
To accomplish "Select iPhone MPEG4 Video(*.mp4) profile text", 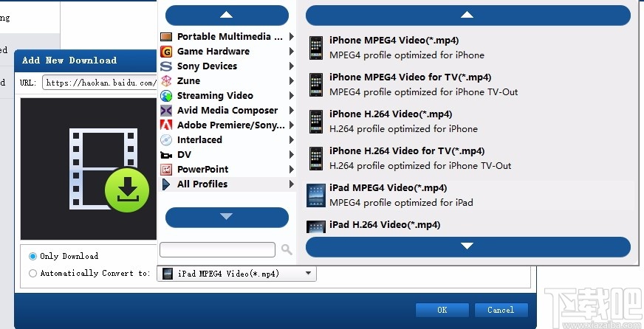I will (394, 40).
